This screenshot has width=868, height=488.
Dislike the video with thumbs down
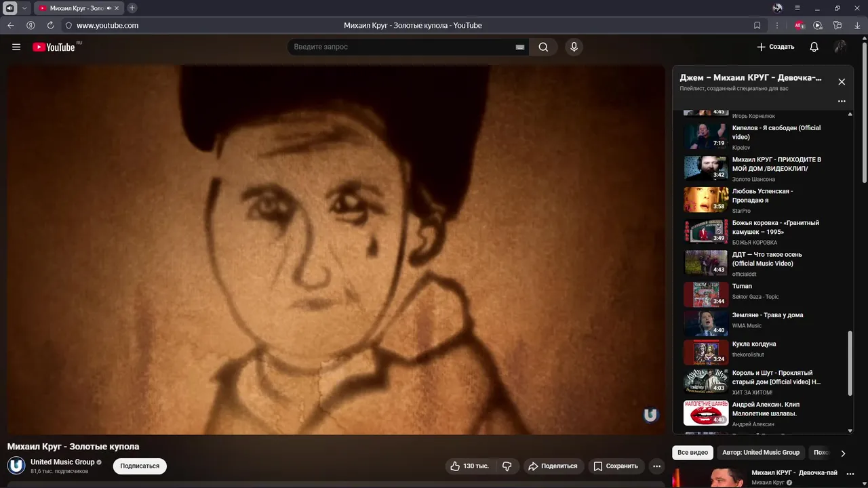point(507,466)
